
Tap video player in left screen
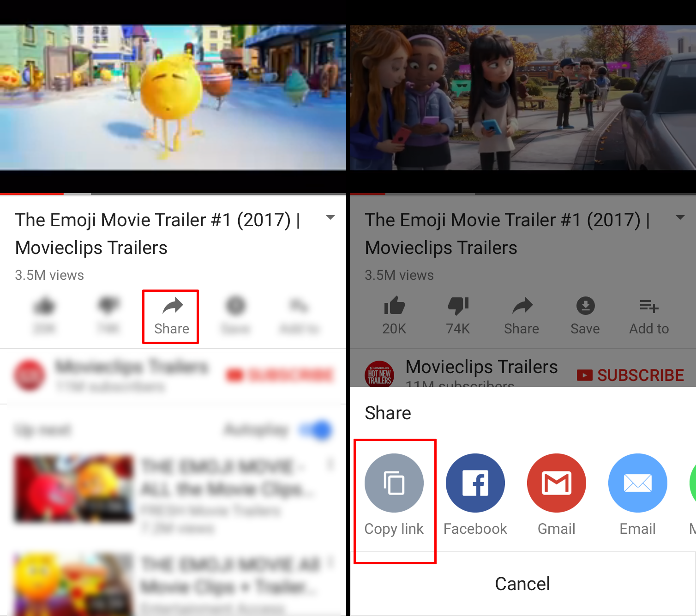[x=173, y=97]
